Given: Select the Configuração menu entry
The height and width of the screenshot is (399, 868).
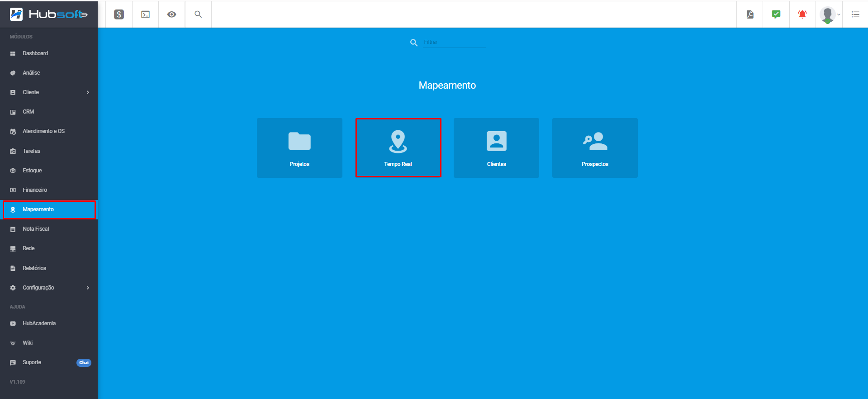Looking at the screenshot, I should (49, 288).
